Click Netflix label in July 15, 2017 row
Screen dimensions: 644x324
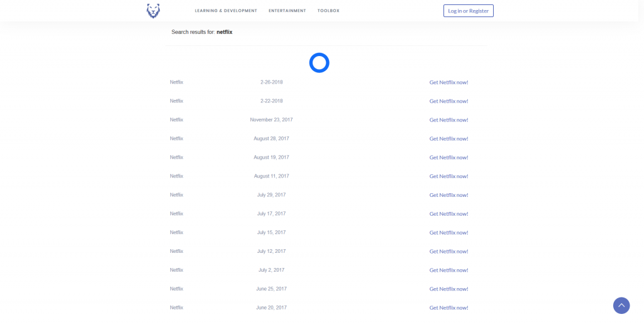pos(177,232)
